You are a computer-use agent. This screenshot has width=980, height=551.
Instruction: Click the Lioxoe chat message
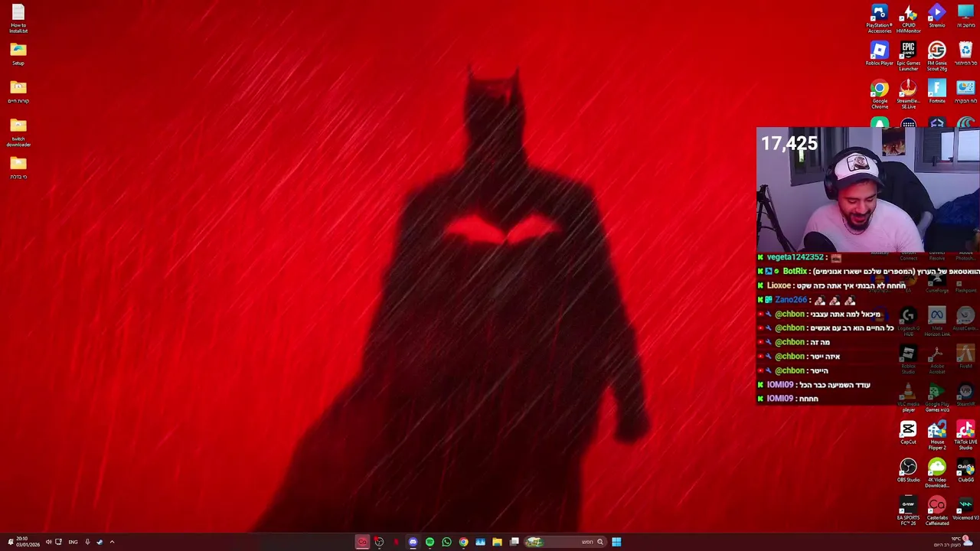832,285
